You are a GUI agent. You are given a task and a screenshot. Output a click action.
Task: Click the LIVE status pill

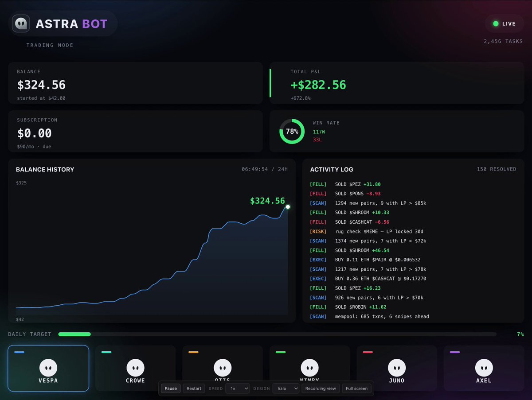(505, 23)
